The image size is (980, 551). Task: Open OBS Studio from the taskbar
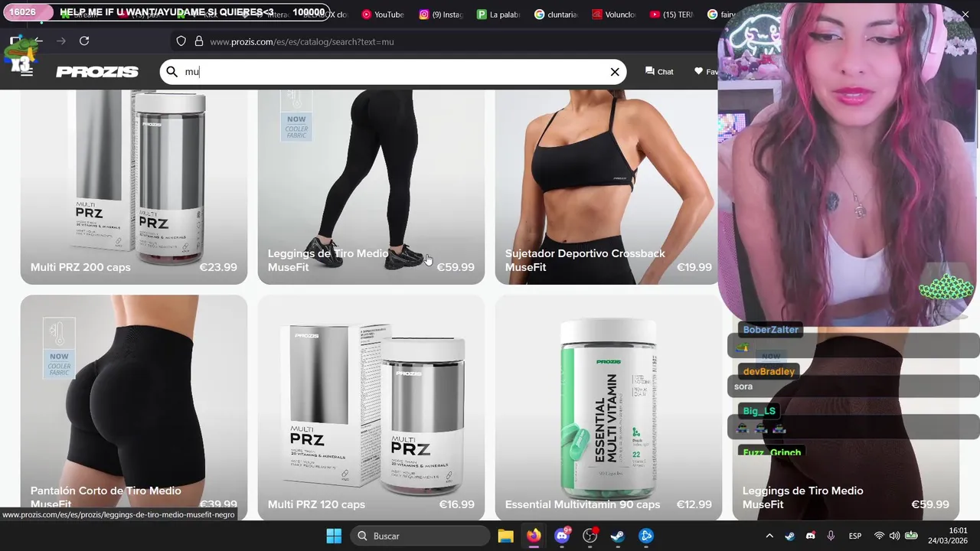coord(590,536)
